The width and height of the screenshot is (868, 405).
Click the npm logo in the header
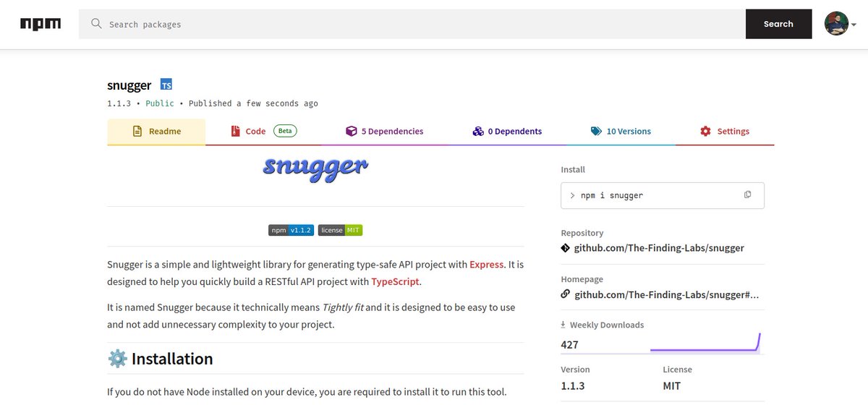coord(40,24)
